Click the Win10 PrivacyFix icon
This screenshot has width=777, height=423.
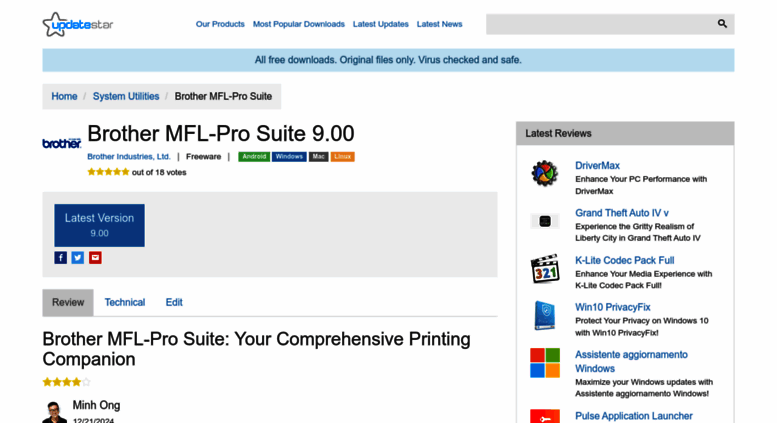tap(545, 315)
